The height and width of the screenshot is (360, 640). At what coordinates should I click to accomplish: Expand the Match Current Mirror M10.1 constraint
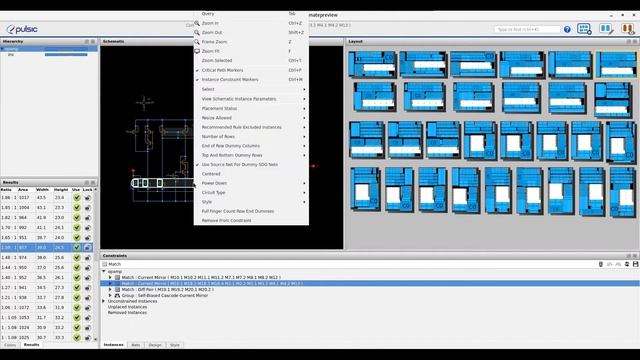110,278
